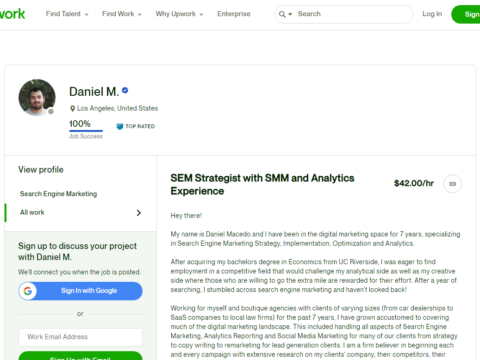This screenshot has width=480, height=360.
Task: Expand the Find Work dropdown
Action: tap(122, 14)
